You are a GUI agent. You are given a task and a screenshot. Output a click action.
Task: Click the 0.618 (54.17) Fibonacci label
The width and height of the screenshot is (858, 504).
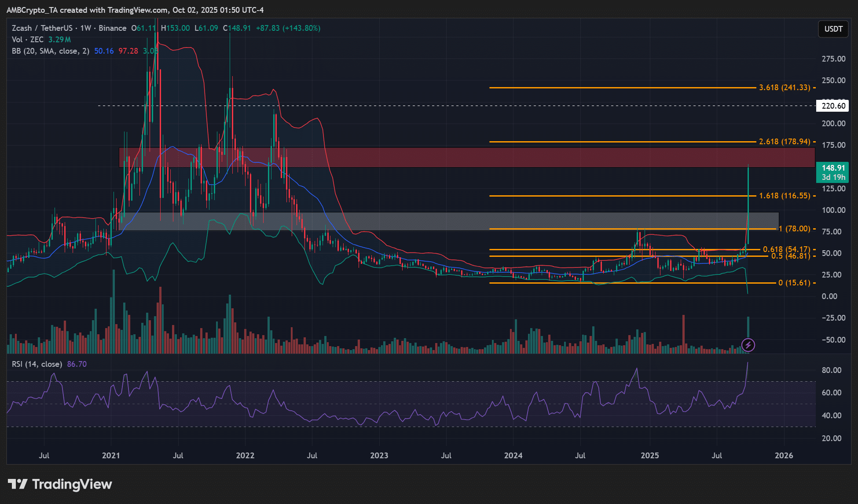(x=786, y=249)
